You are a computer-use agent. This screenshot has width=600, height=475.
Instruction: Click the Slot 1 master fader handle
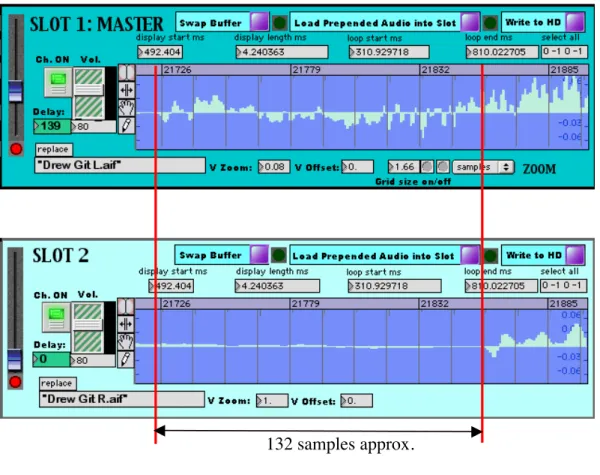tap(16, 91)
